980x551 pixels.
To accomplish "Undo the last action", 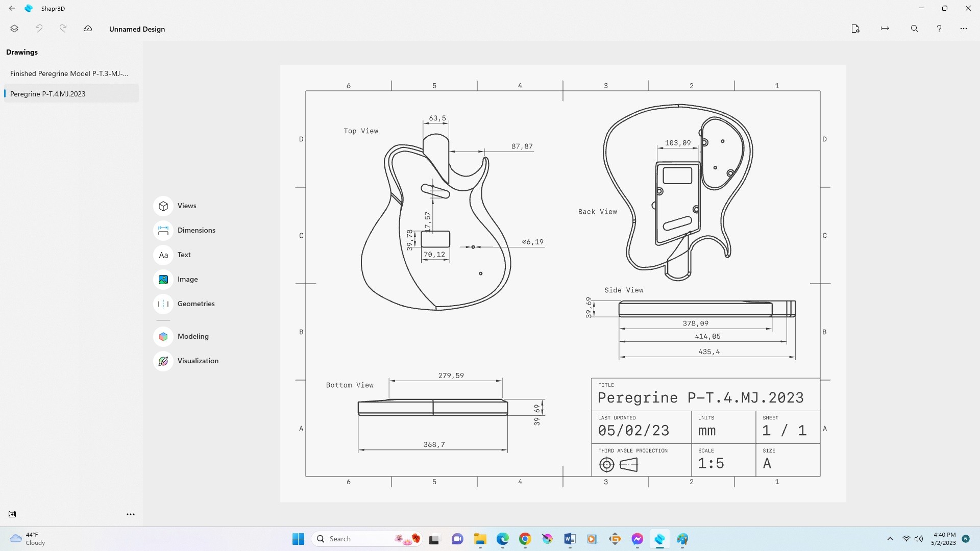I will pyautogui.click(x=39, y=29).
